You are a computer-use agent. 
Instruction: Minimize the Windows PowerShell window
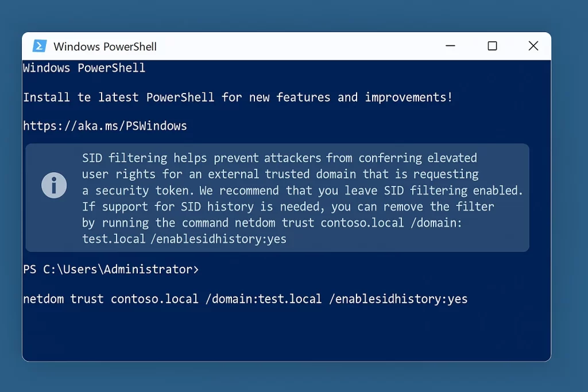pyautogui.click(x=450, y=46)
